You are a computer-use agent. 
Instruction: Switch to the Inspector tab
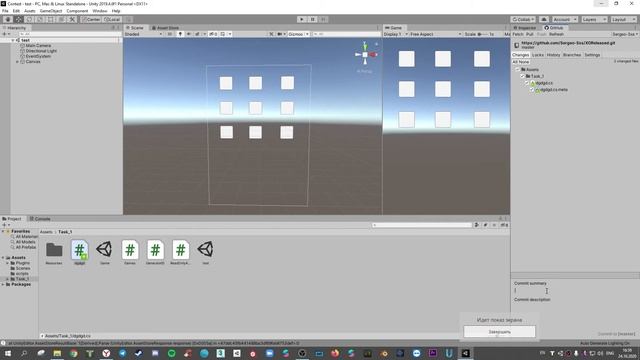[x=525, y=28]
